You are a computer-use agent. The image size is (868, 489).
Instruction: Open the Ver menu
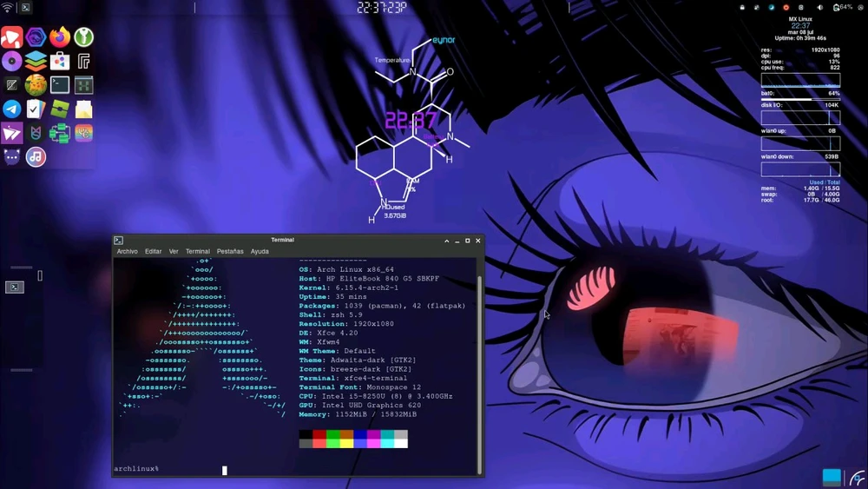(x=174, y=252)
